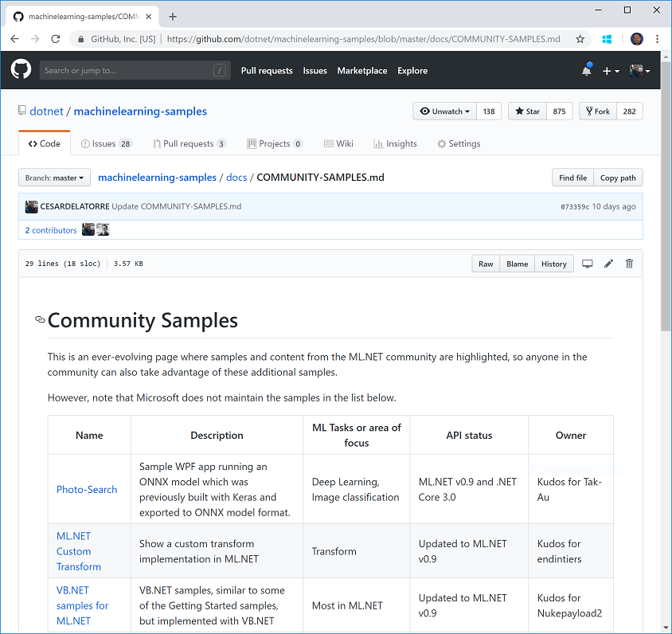Open the file History

[x=554, y=264]
